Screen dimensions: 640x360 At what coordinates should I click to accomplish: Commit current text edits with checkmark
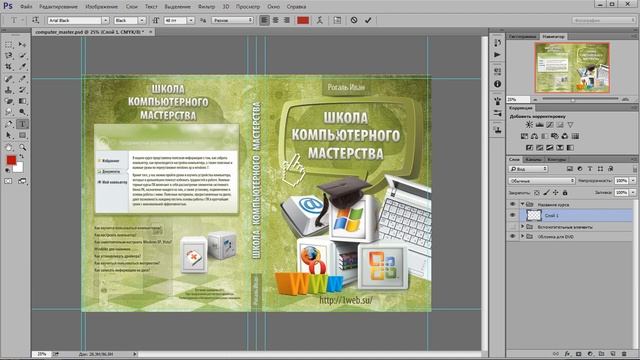(368, 20)
